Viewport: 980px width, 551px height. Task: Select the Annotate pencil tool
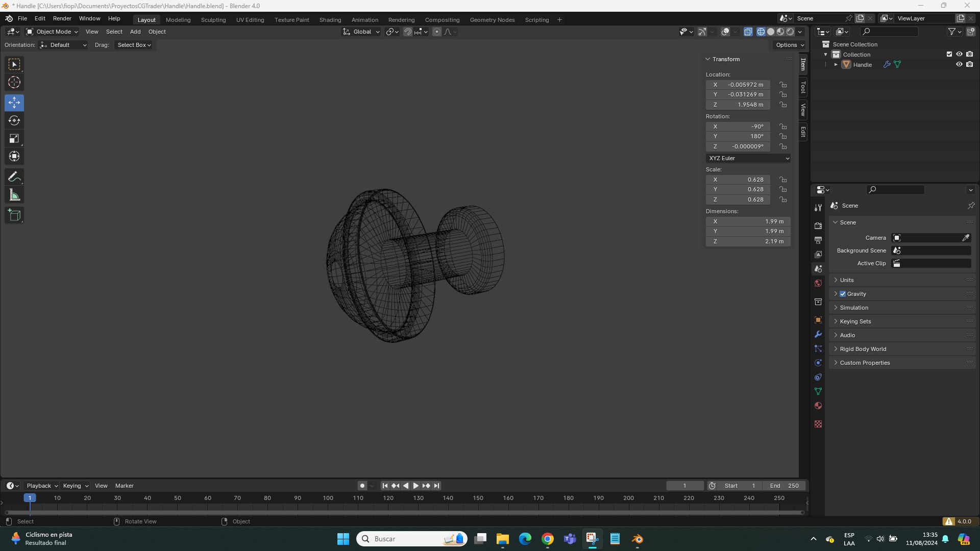click(14, 177)
